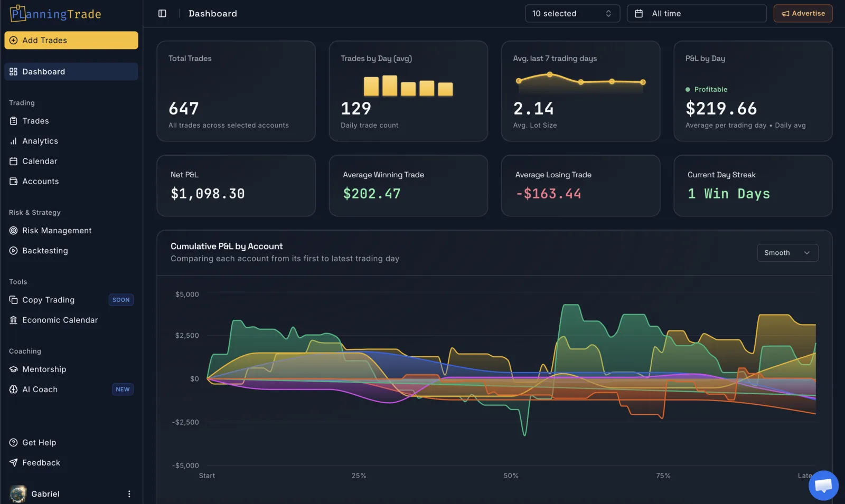845x504 pixels.
Task: Open the 10 selected accounts dropdown
Action: 572,13
